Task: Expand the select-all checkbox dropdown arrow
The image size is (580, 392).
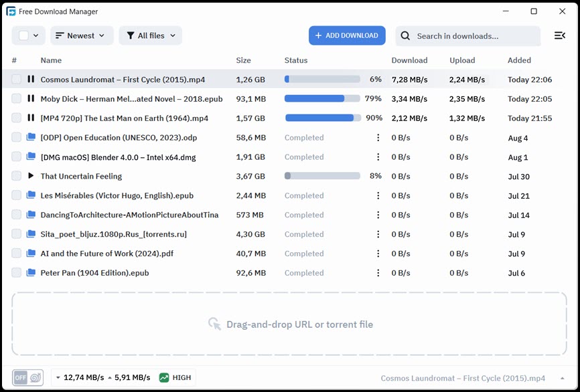Action: (x=36, y=35)
